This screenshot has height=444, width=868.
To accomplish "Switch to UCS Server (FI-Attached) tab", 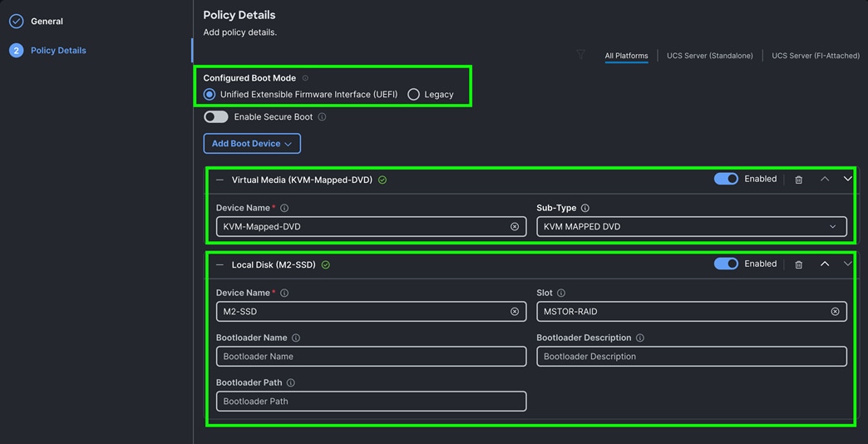I will point(816,56).
